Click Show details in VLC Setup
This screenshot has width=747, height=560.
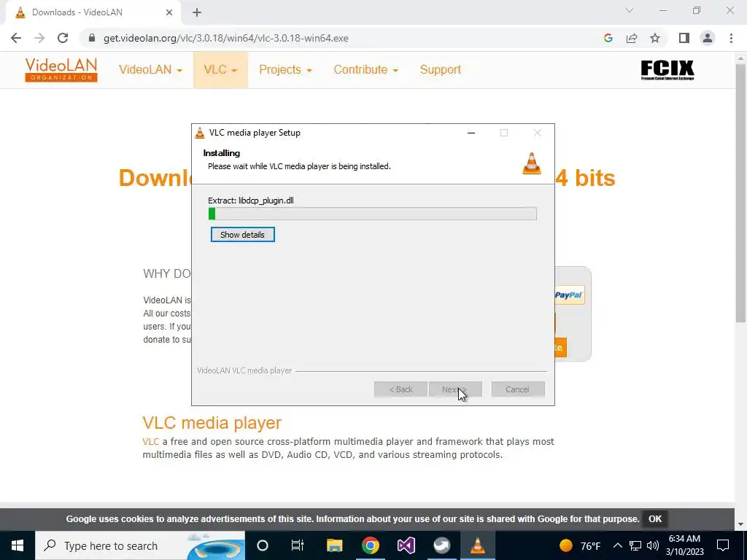click(242, 235)
